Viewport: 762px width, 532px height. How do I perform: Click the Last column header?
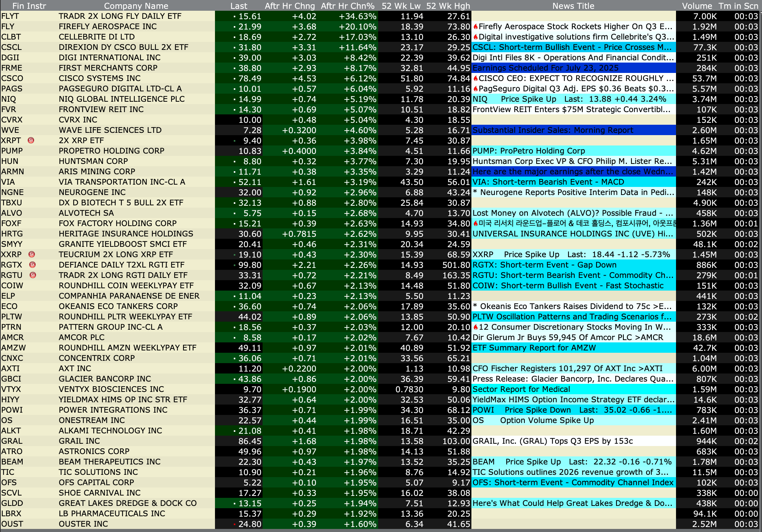pos(239,6)
